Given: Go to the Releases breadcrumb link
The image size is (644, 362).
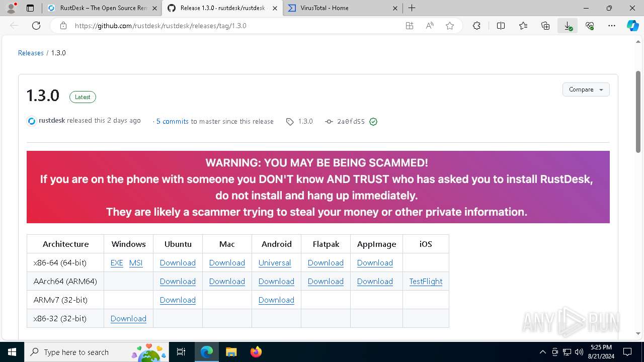Looking at the screenshot, I should click(x=31, y=53).
